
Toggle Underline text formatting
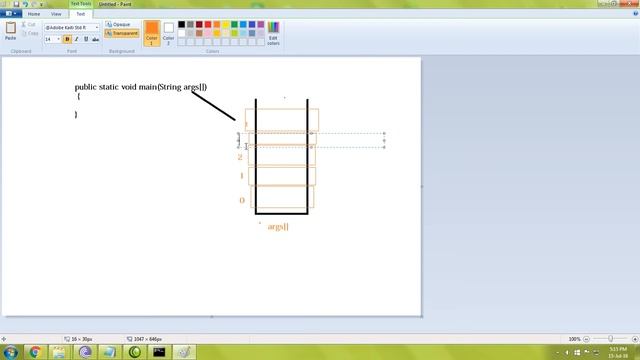tap(86, 39)
